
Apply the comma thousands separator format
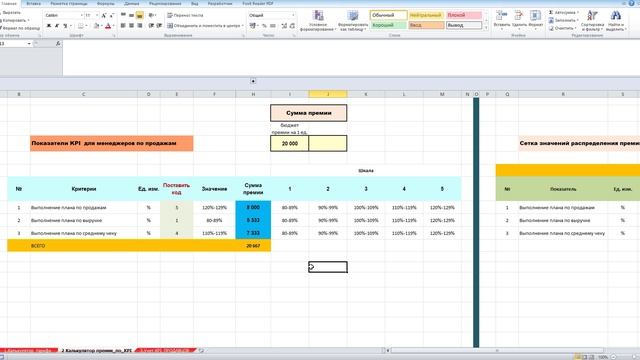[273, 26]
